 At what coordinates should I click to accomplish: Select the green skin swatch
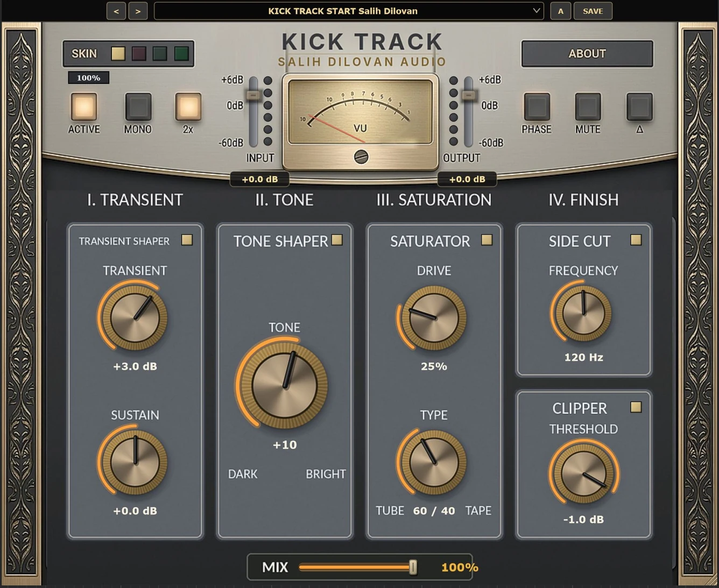click(181, 53)
